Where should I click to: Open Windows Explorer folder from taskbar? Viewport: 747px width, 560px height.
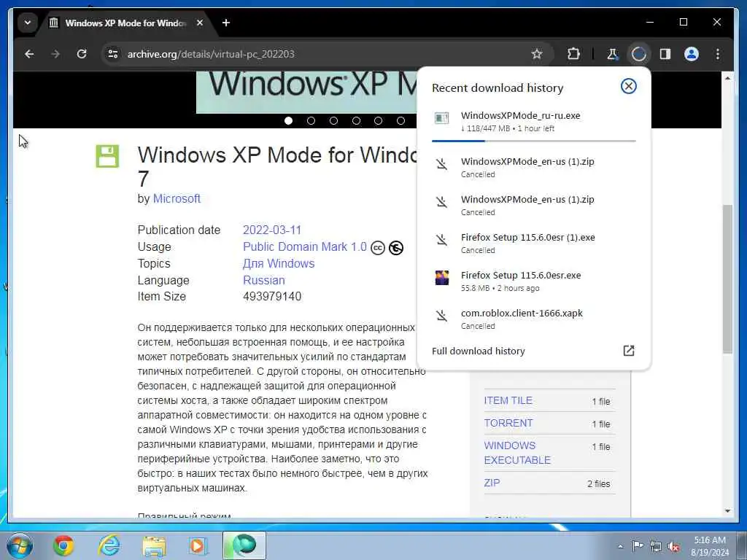coord(155,545)
